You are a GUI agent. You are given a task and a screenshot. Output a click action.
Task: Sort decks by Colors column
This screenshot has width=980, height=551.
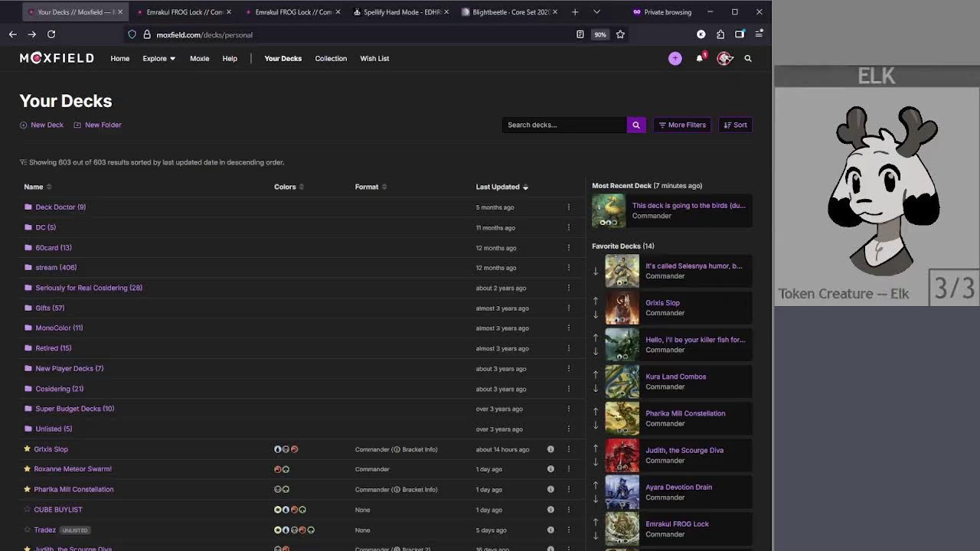pyautogui.click(x=289, y=187)
